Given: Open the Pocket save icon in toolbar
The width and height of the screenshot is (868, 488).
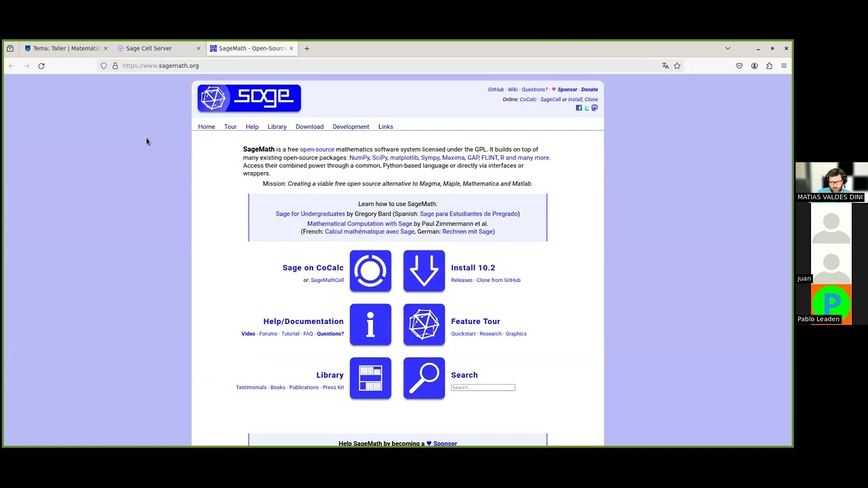Looking at the screenshot, I should pyautogui.click(x=739, y=66).
